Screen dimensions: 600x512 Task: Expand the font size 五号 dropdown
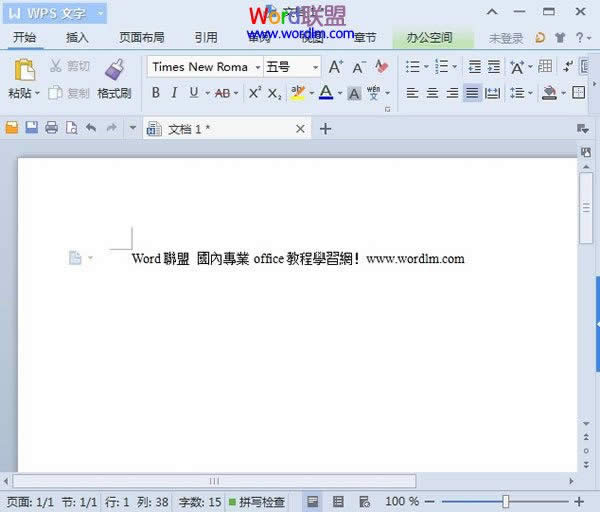[315, 67]
